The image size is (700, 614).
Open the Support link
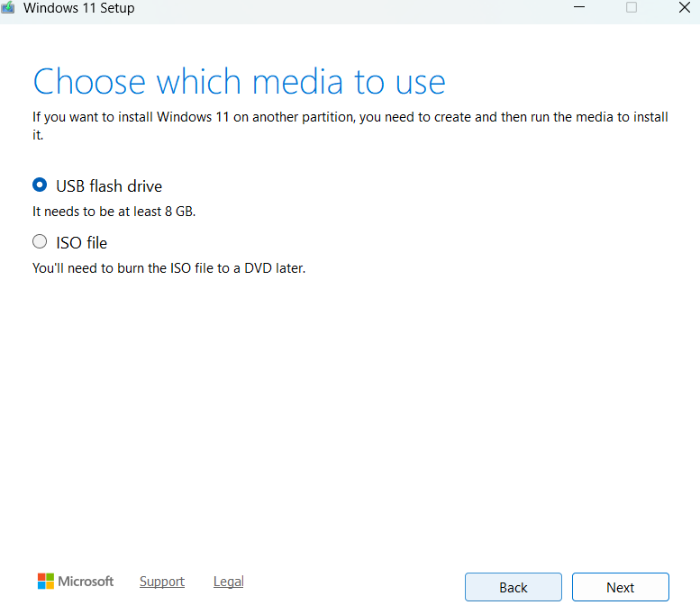point(162,581)
